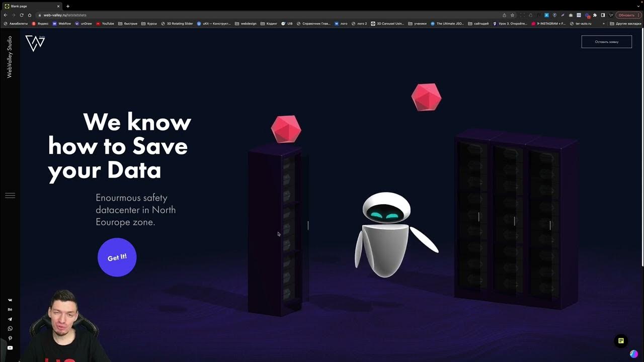644x362 pixels.
Task: Open the VK social link in the sidebar
Action: click(10, 300)
